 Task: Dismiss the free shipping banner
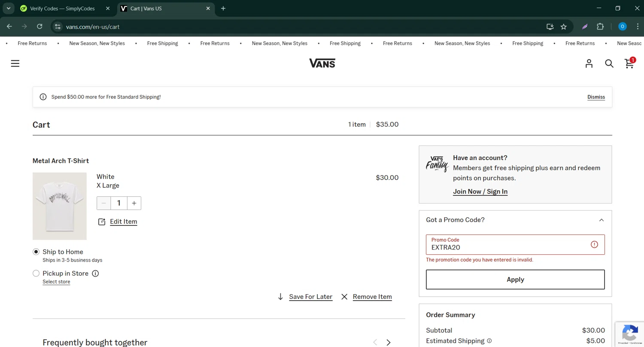[x=596, y=97]
